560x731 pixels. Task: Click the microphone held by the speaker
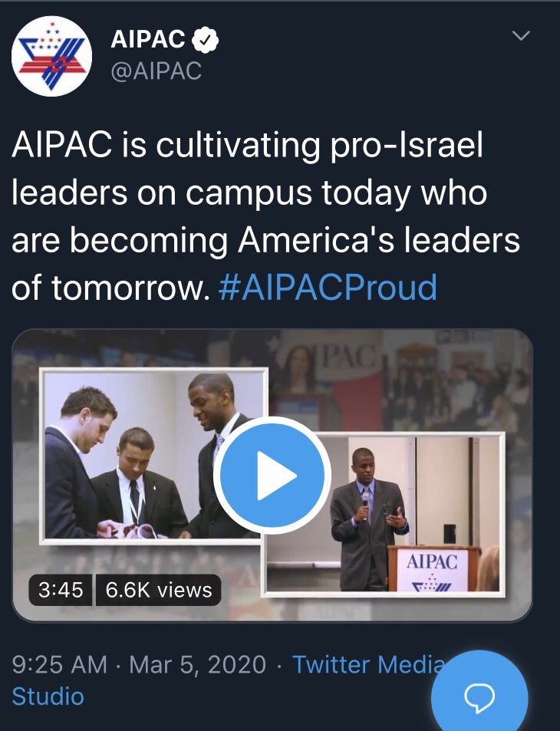(x=366, y=499)
